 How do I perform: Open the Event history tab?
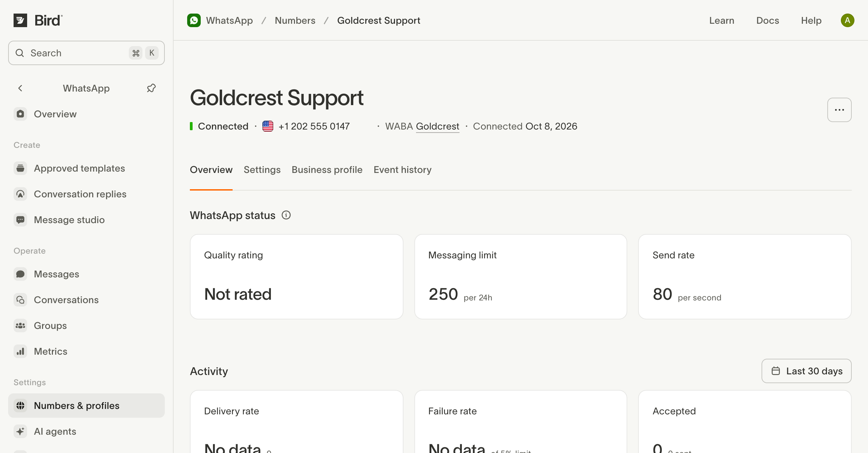click(402, 170)
